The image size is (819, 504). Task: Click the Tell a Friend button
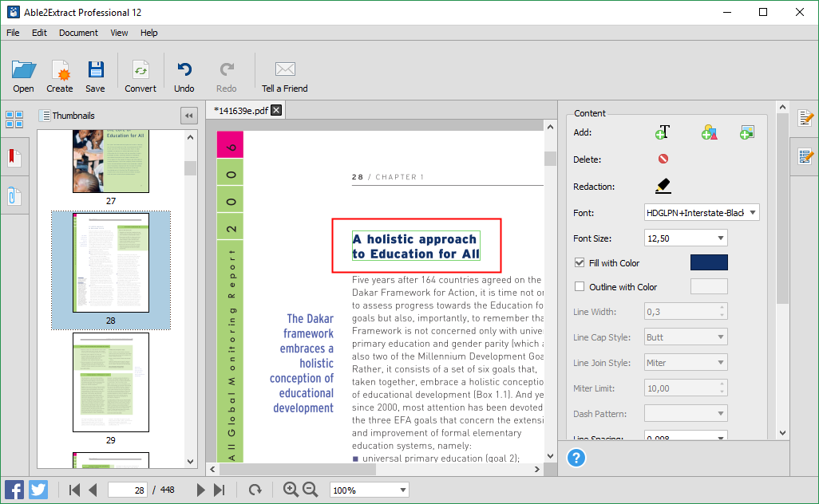click(284, 73)
